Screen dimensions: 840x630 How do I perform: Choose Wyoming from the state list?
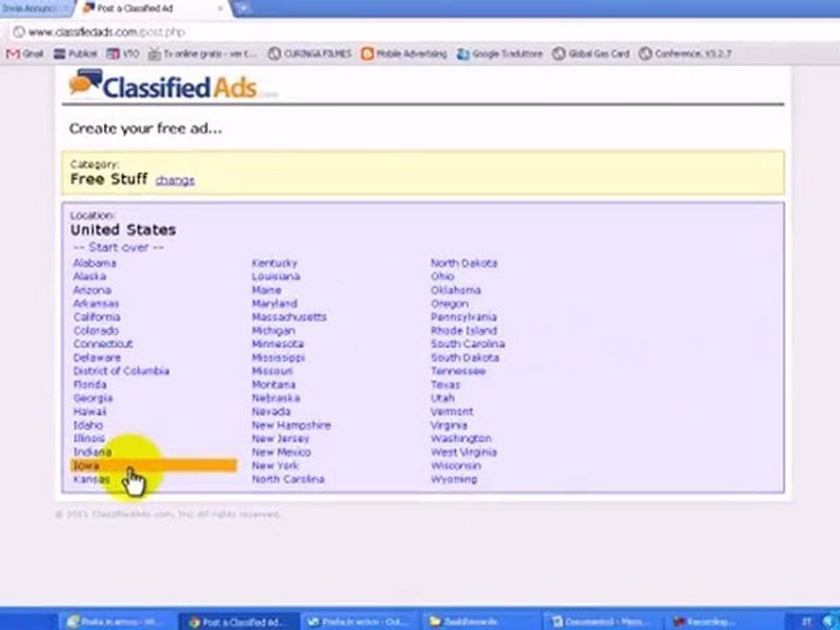(x=454, y=479)
